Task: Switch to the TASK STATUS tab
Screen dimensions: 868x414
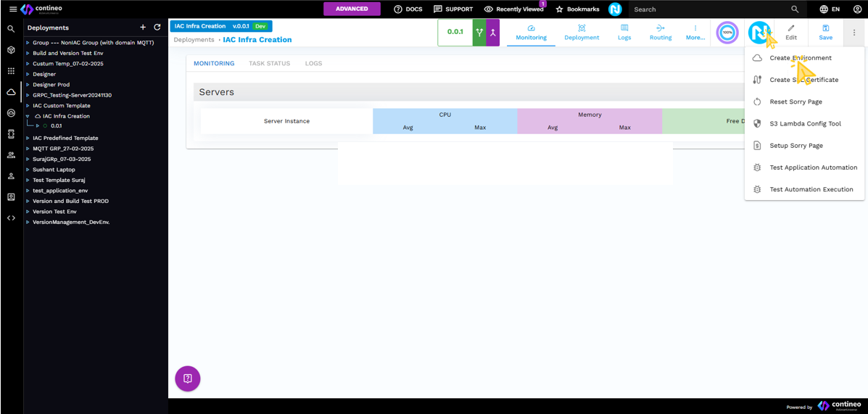Action: click(x=269, y=64)
